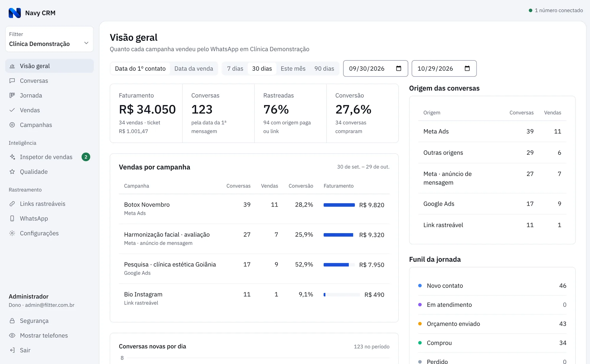Click the Vendas checkmark icon
Viewport: 590px width, 364px height.
(12, 110)
